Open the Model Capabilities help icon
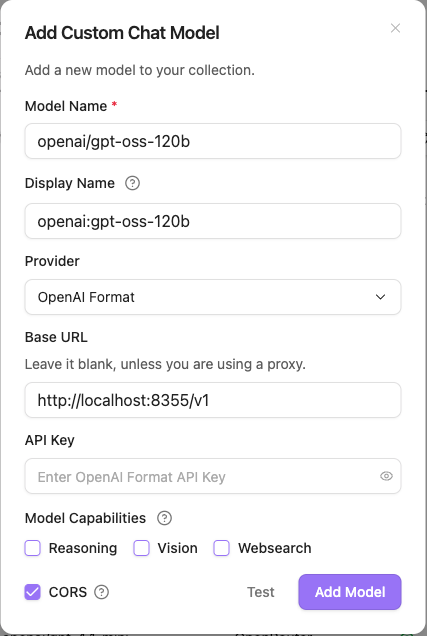Screen dimensions: 427x636 [164, 518]
